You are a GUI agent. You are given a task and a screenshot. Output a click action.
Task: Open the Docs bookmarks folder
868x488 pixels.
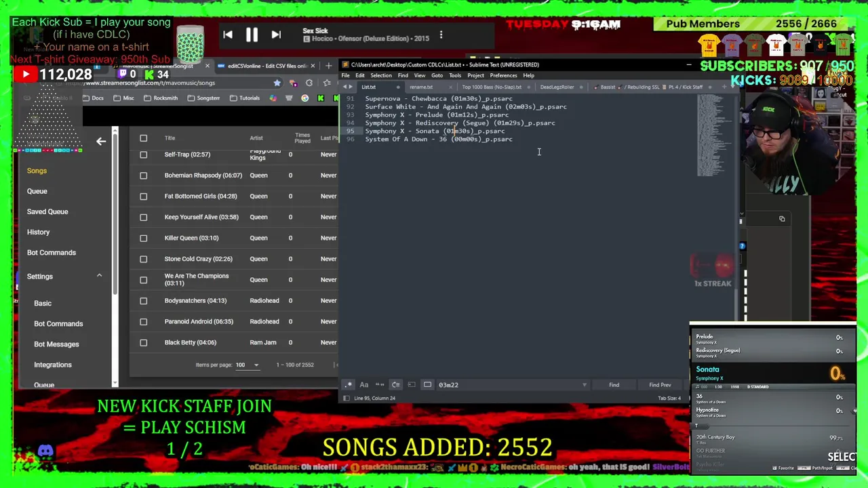(x=93, y=98)
